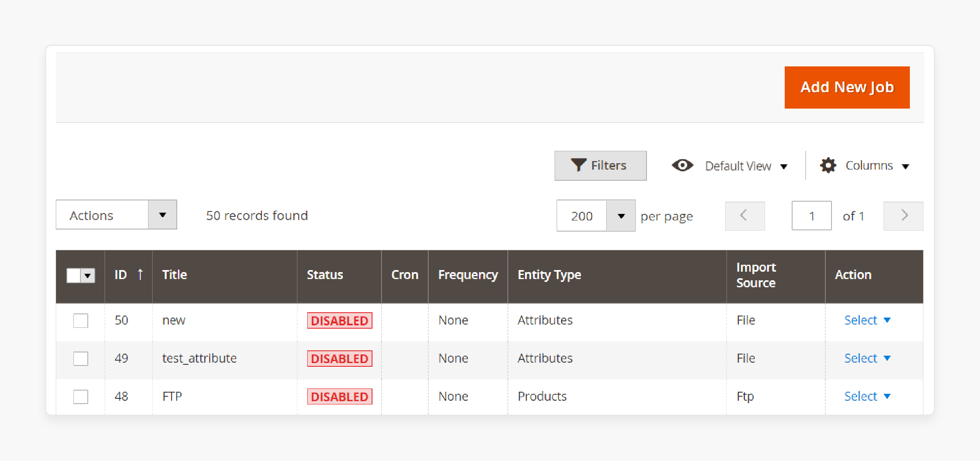This screenshot has width=980, height=461.
Task: Click the title 'FTP' in row 48
Action: (172, 396)
